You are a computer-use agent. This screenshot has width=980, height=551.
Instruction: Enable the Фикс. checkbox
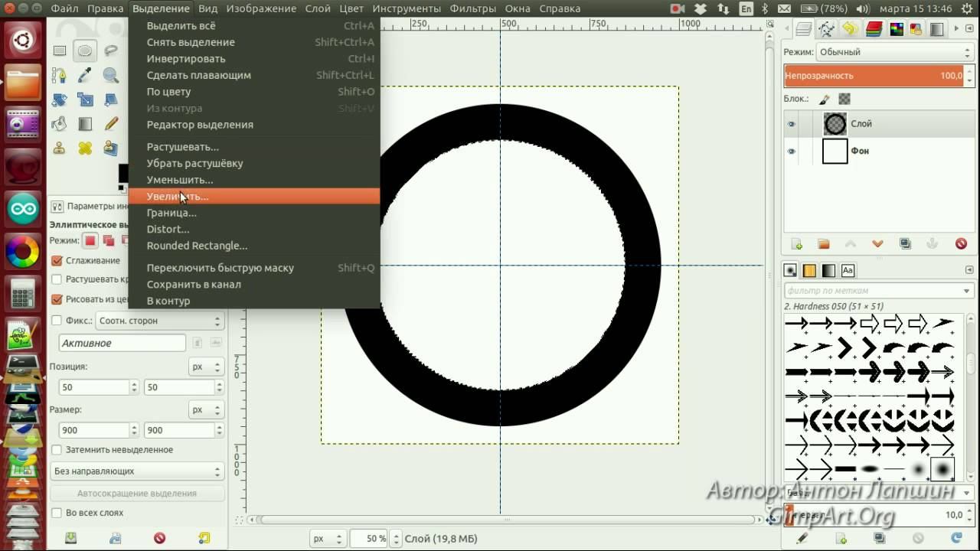[57, 321]
